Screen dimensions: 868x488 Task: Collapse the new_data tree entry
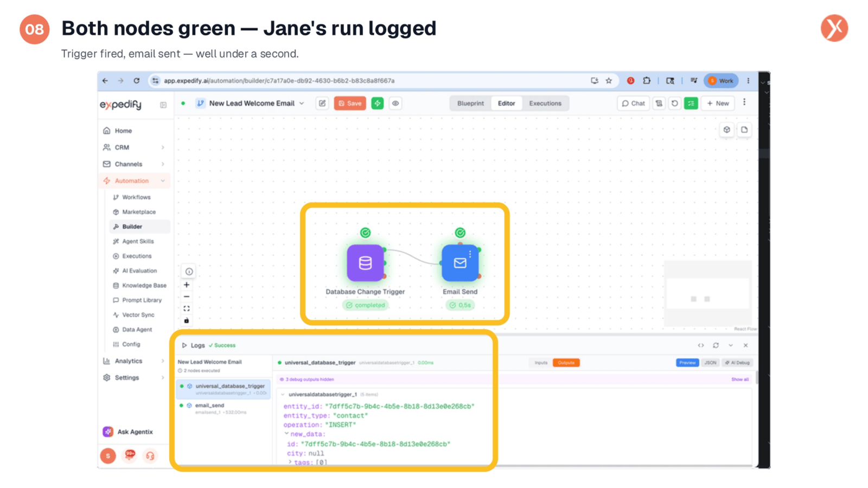click(287, 434)
